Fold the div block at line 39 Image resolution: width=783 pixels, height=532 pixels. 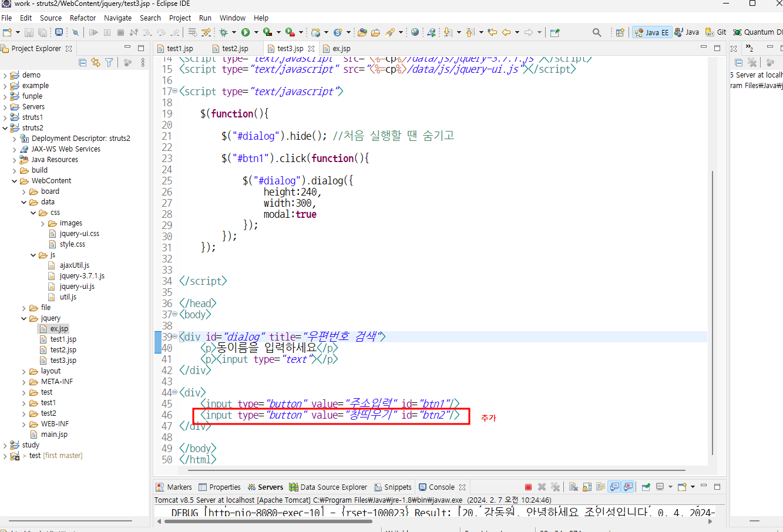[174, 336]
